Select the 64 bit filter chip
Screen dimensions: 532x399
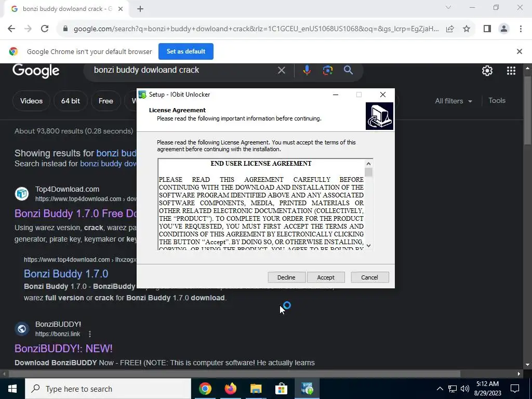point(71,101)
